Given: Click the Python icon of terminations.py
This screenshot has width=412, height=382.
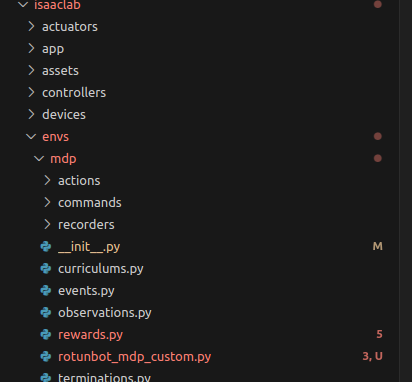Looking at the screenshot, I should click(46, 378).
